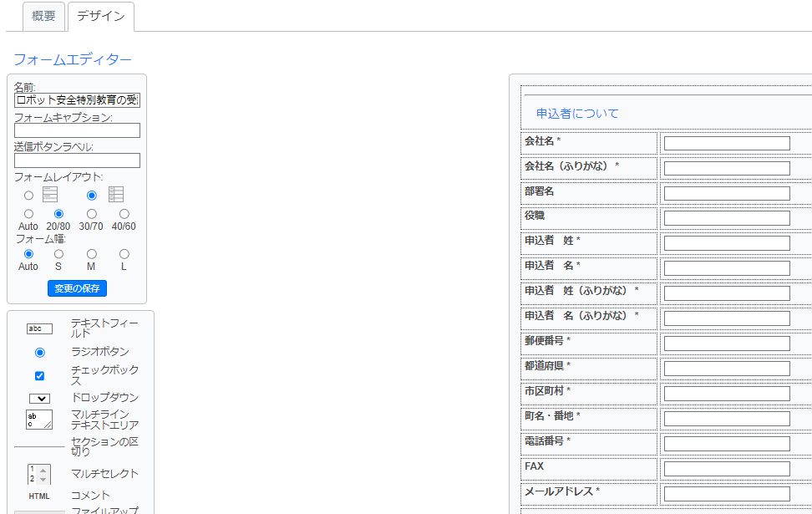Click the 変更の保存 button
The image size is (812, 514).
pyautogui.click(x=77, y=288)
